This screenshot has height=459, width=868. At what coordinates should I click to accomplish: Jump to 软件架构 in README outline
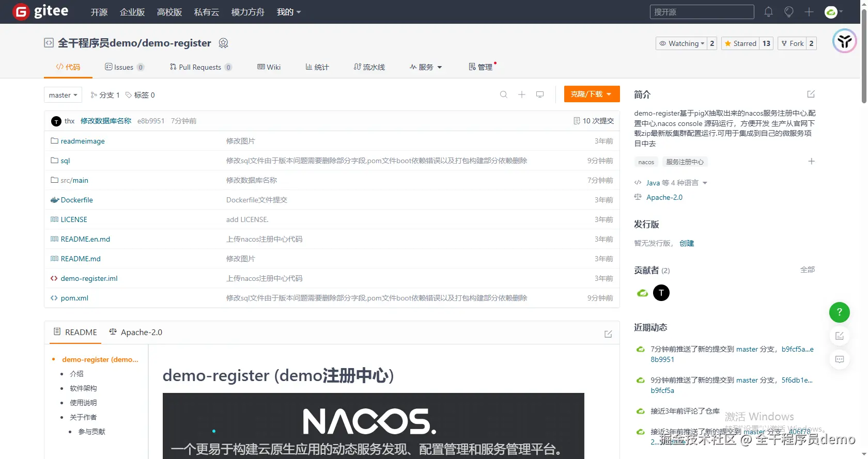coord(83,388)
